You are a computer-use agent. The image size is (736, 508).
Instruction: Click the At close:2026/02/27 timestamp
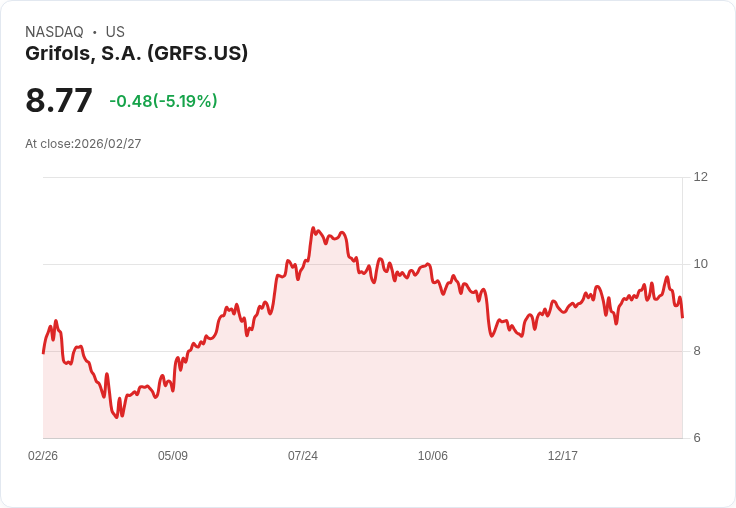(x=83, y=144)
